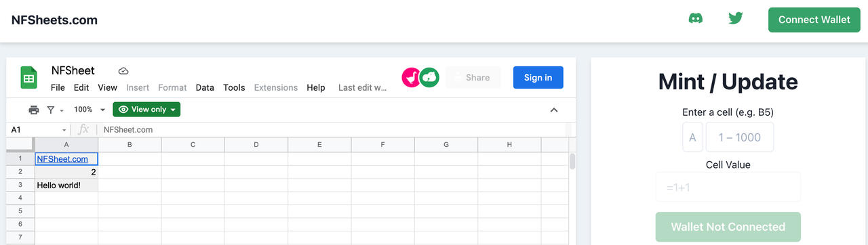Select column C header
The height and width of the screenshot is (245, 868).
(x=193, y=145)
